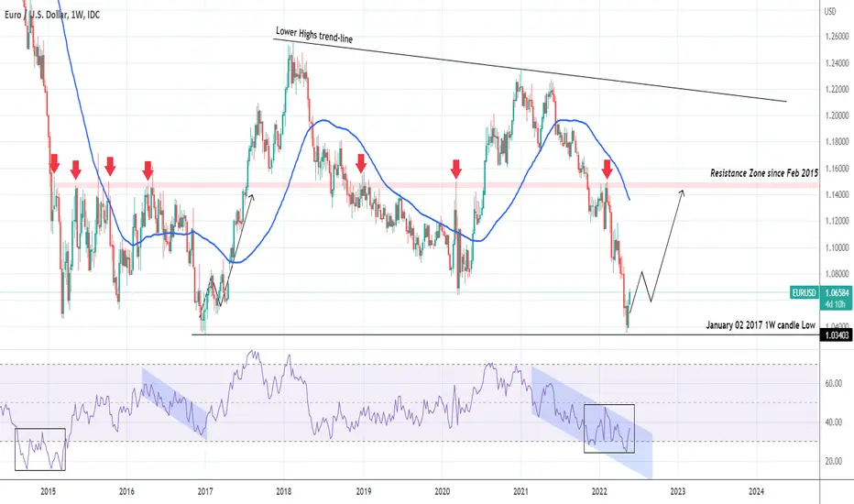Click the 20.00 RSI axis value
The width and height of the screenshot is (854, 504).
coord(833,462)
